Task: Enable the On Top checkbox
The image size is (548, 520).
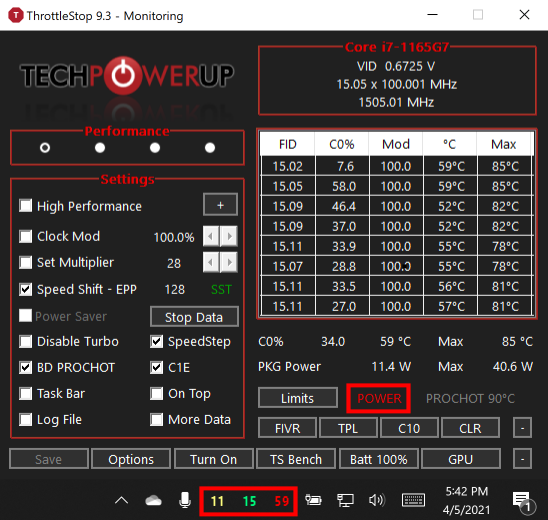Action: pyautogui.click(x=157, y=393)
